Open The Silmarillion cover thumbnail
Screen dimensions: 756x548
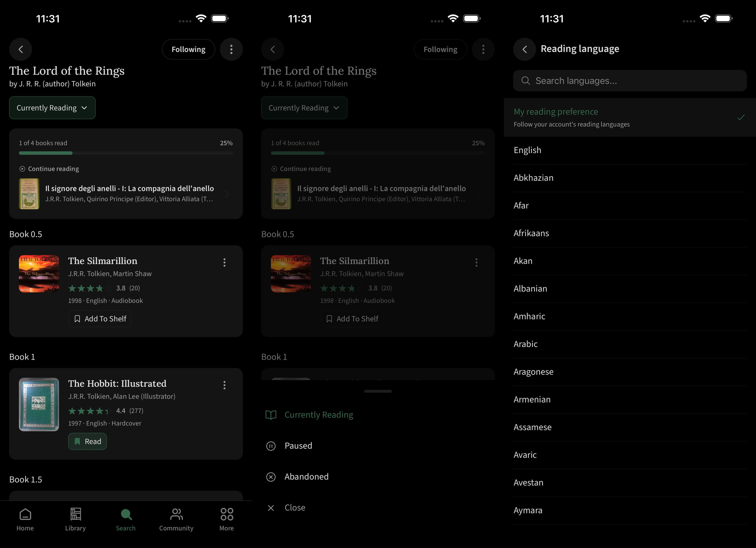(39, 274)
